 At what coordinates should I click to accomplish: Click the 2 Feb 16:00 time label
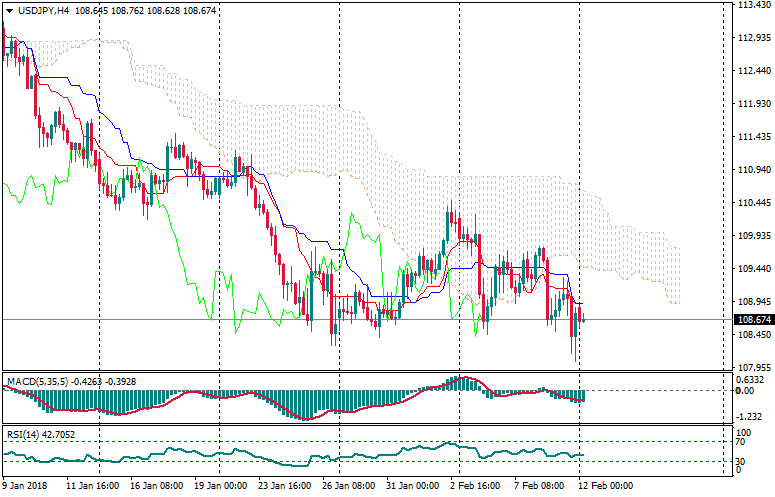pos(476,485)
